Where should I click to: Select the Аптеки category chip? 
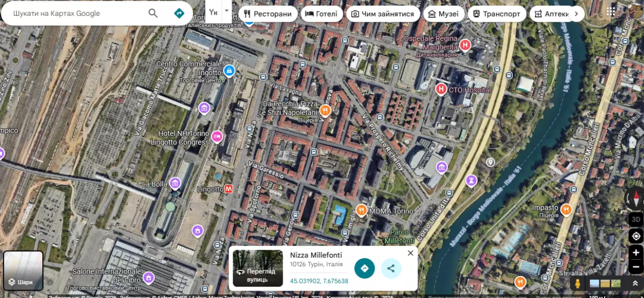coord(551,14)
